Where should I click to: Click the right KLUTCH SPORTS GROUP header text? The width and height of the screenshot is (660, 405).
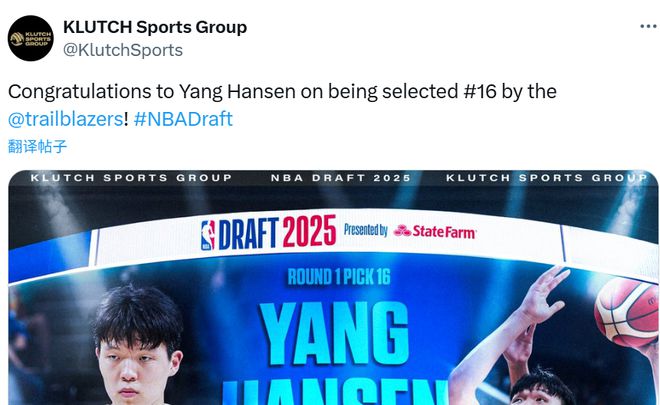547,178
